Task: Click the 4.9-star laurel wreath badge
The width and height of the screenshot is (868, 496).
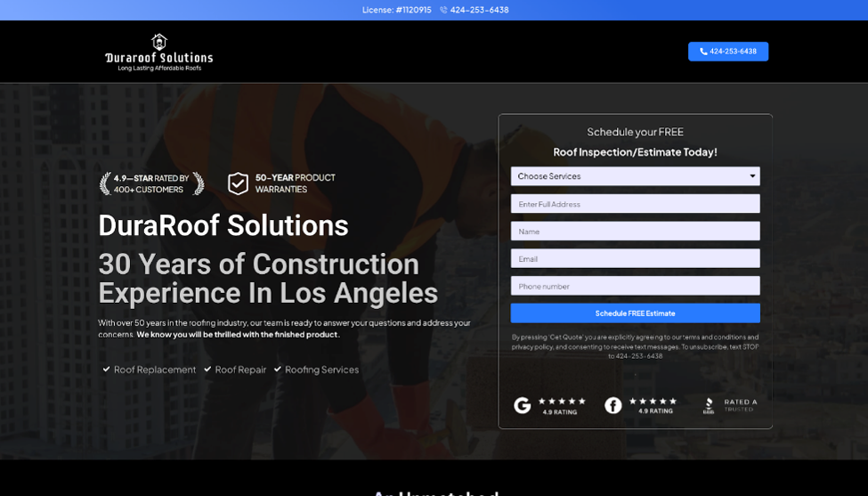Action: (x=151, y=183)
